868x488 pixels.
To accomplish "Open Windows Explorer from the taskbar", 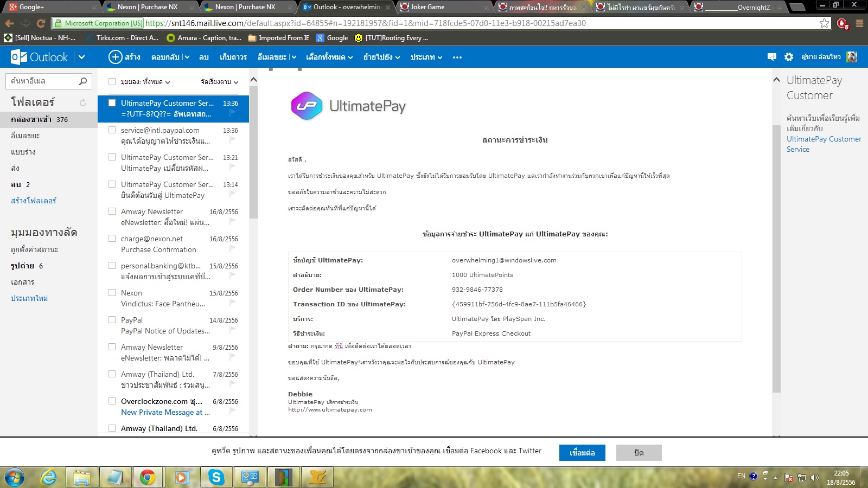I will click(82, 477).
